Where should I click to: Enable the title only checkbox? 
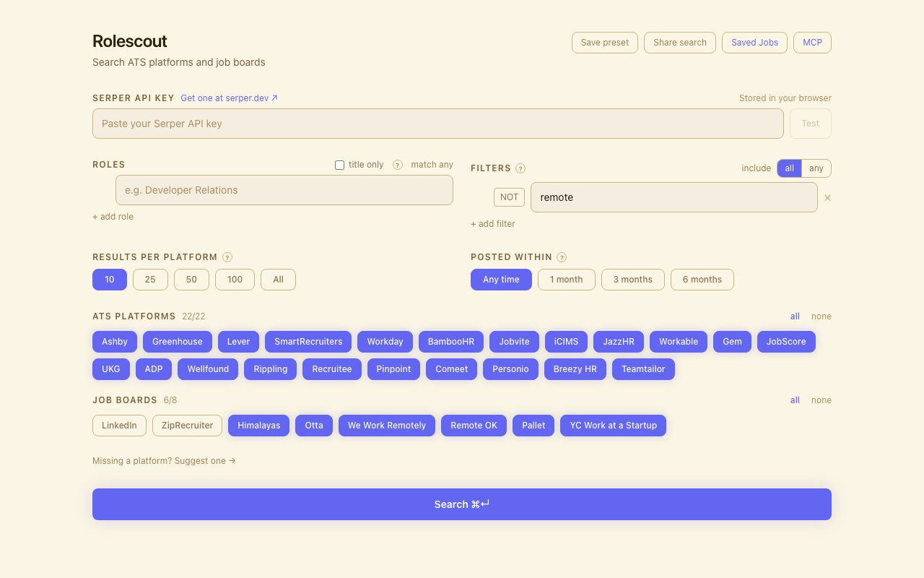pos(339,165)
